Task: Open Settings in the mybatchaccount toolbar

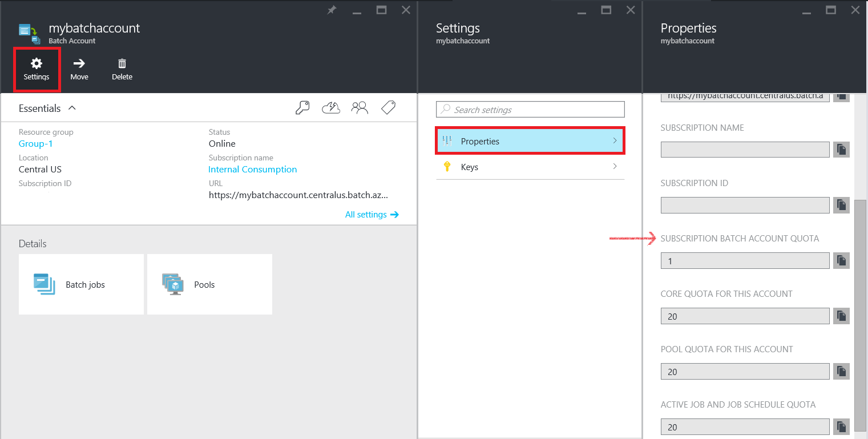Action: (37, 70)
